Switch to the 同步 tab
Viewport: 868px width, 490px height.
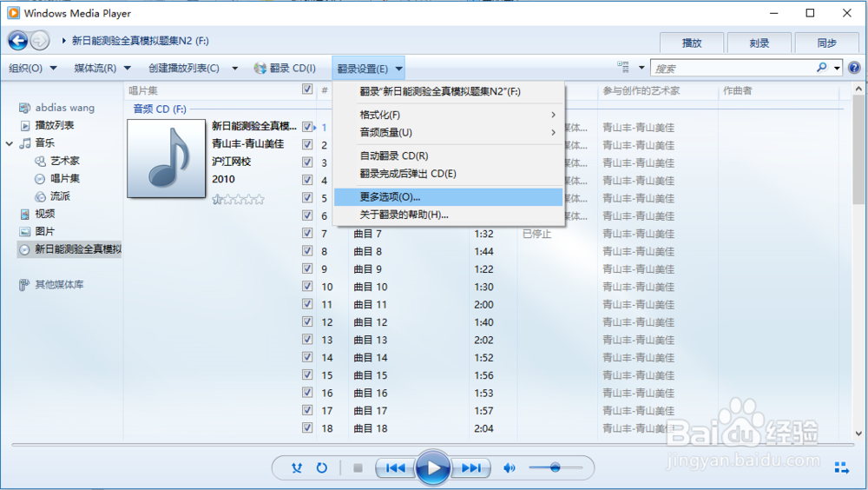pos(826,43)
